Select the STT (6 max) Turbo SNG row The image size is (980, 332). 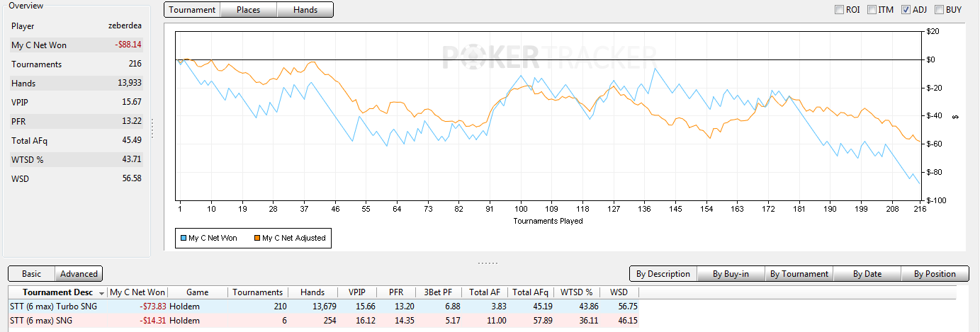coord(60,307)
